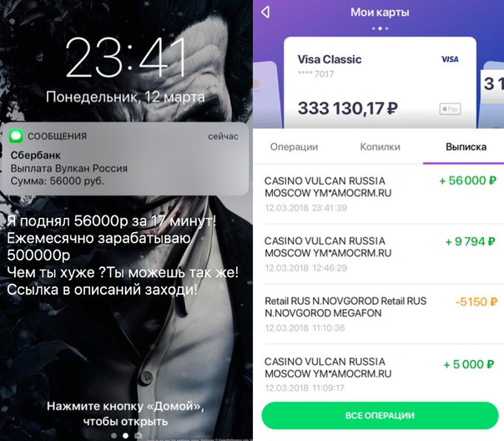Open the -5150 ₽ MEGAFON transaction
The image size is (504, 441).
(x=380, y=314)
